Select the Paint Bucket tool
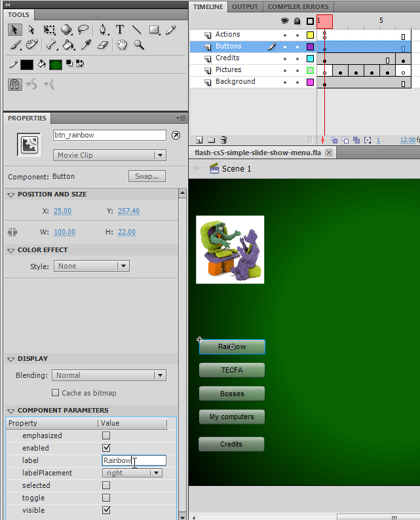This screenshot has height=520, width=420. [68, 45]
